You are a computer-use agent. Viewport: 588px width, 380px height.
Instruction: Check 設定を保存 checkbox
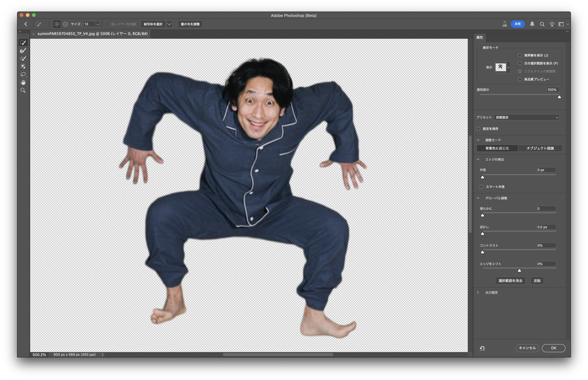click(478, 129)
